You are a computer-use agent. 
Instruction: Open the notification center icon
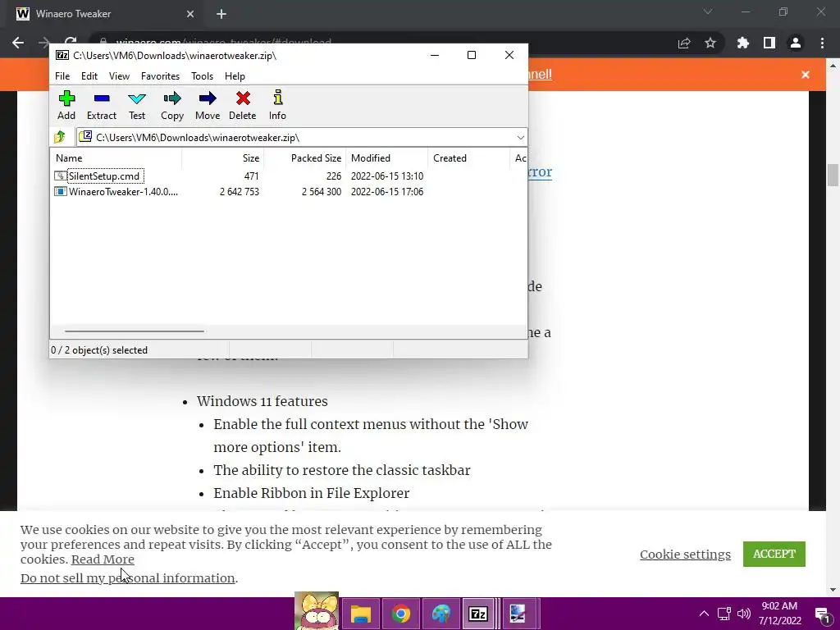[823, 614]
